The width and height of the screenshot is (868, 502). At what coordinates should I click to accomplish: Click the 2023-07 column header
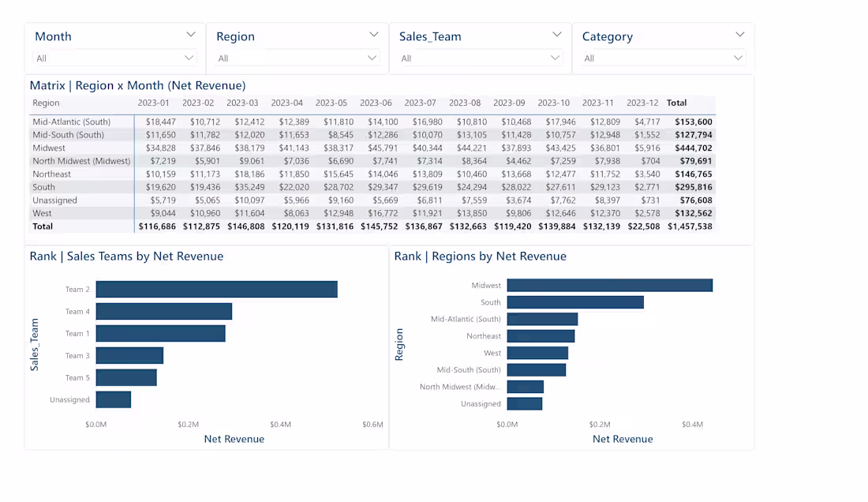click(x=421, y=103)
